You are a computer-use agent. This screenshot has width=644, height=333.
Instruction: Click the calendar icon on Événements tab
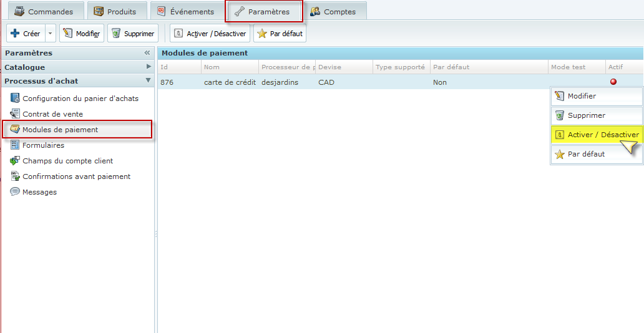tap(162, 11)
